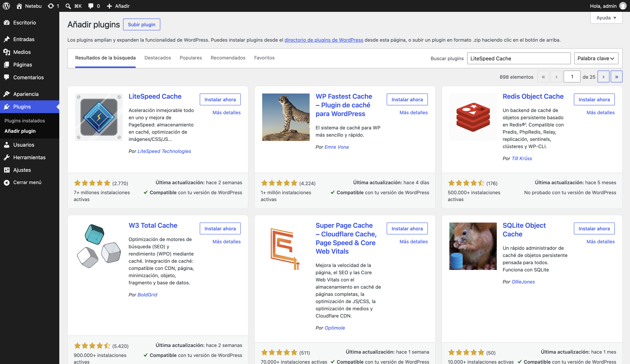This screenshot has height=364, width=630.
Task: Open author link Emre Vona
Action: [336, 147]
